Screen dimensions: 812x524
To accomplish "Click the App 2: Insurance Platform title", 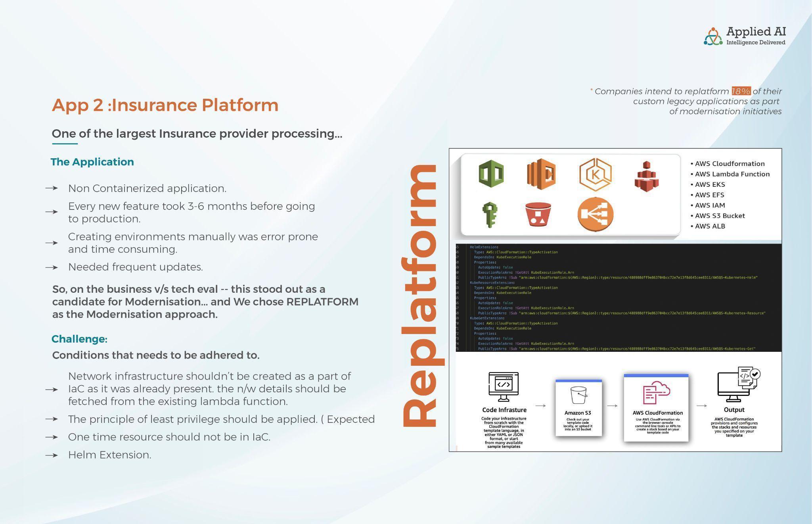I will click(165, 105).
